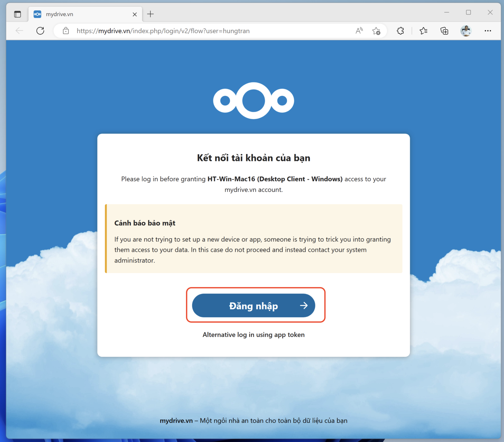The image size is (504, 442).
Task: Click the arrow inside the Đăng nhập button
Action: (x=304, y=305)
